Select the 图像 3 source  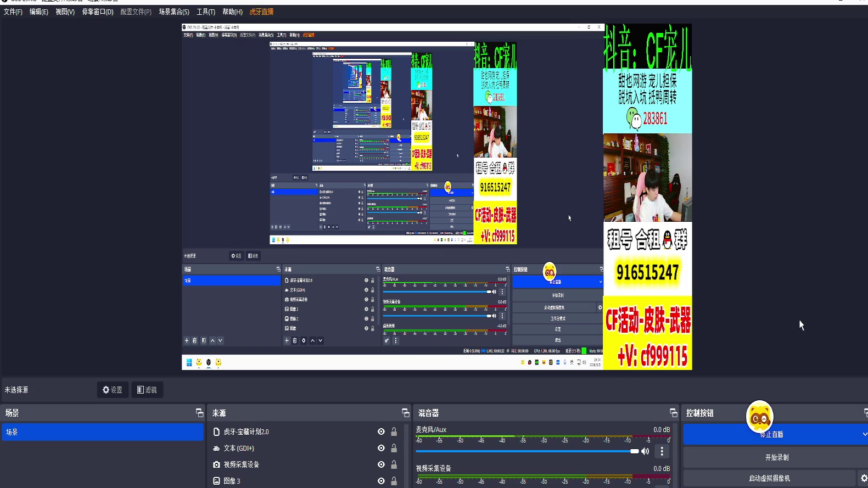click(232, 481)
